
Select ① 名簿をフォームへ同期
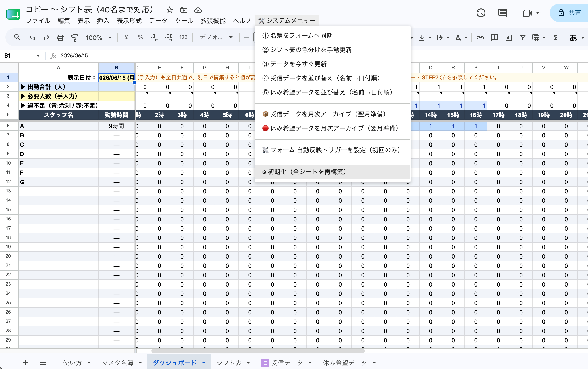[333, 36]
